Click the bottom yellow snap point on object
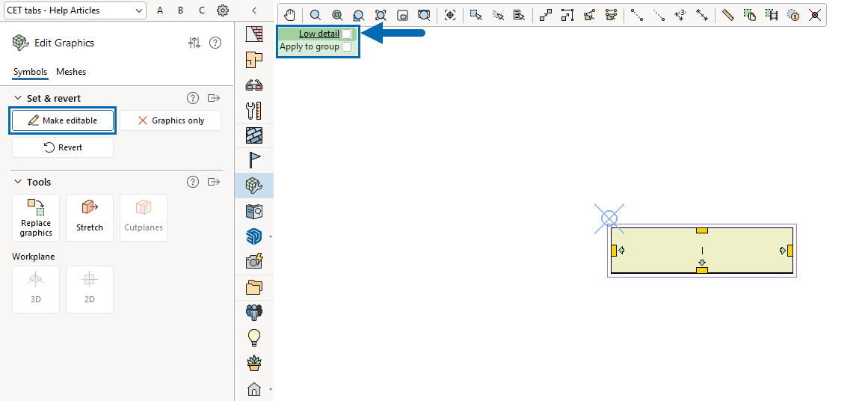Image resolution: width=868 pixels, height=401 pixels. coord(702,270)
